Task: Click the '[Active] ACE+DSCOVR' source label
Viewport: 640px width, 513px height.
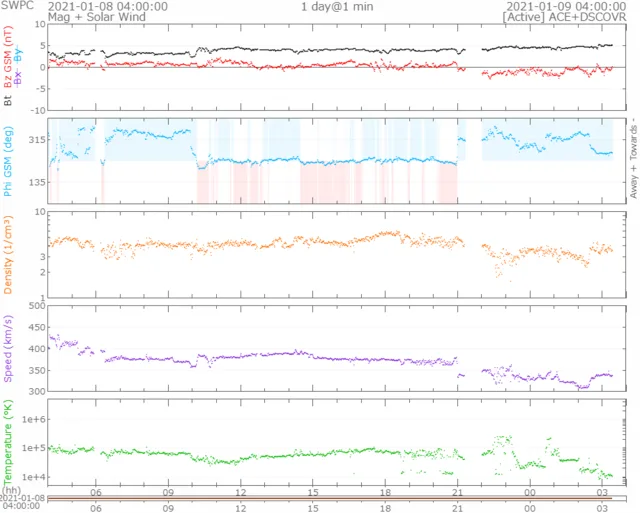Action: (x=564, y=17)
